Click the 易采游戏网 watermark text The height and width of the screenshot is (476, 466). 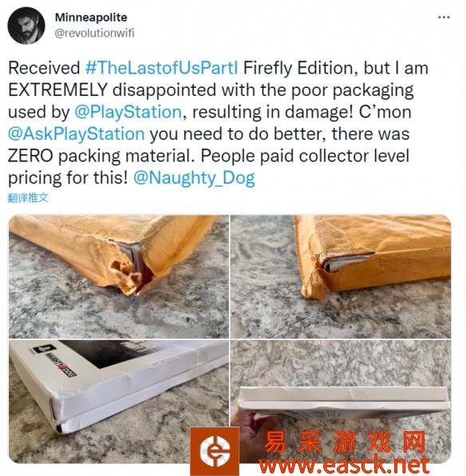[x=345, y=442]
